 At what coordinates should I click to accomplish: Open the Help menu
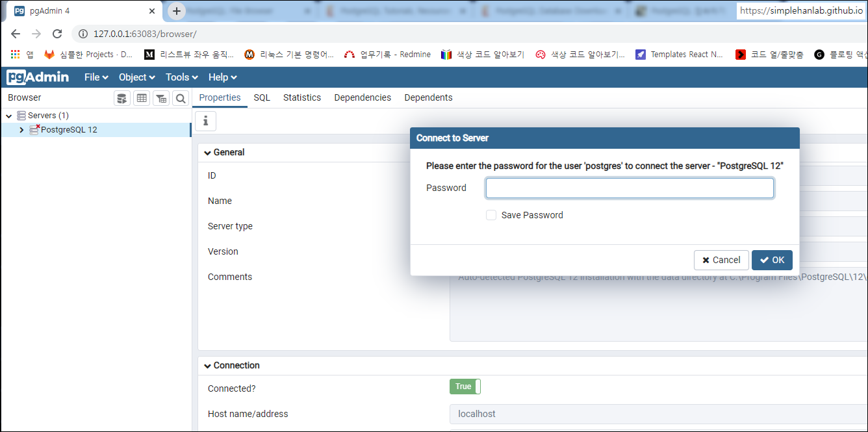pos(223,77)
